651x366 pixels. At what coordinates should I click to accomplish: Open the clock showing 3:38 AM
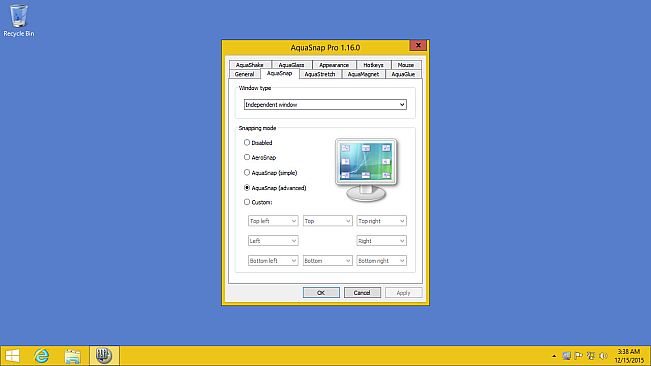point(629,356)
